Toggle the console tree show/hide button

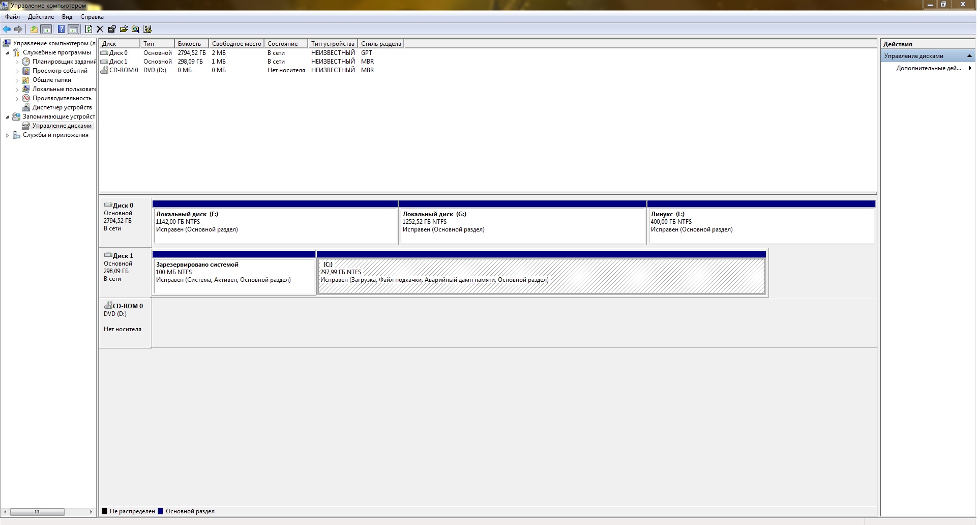46,29
